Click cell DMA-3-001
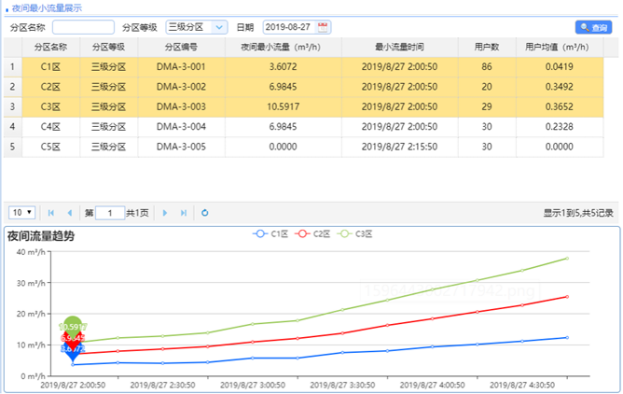This screenshot has height=394, width=623. (x=181, y=67)
